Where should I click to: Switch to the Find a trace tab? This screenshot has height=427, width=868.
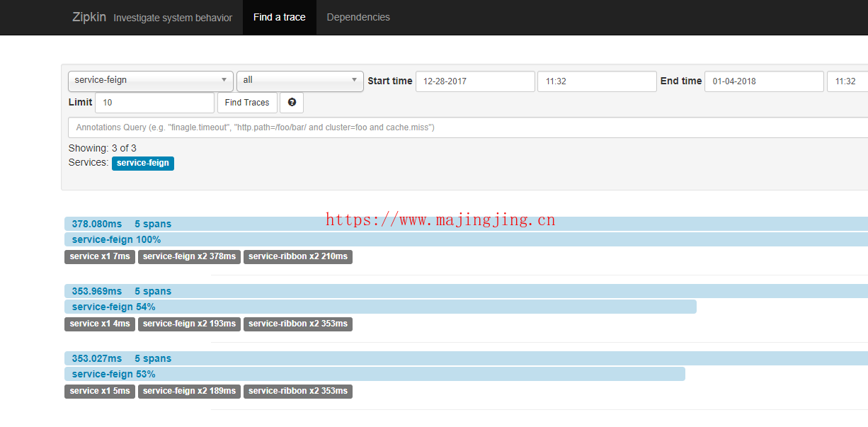click(280, 17)
